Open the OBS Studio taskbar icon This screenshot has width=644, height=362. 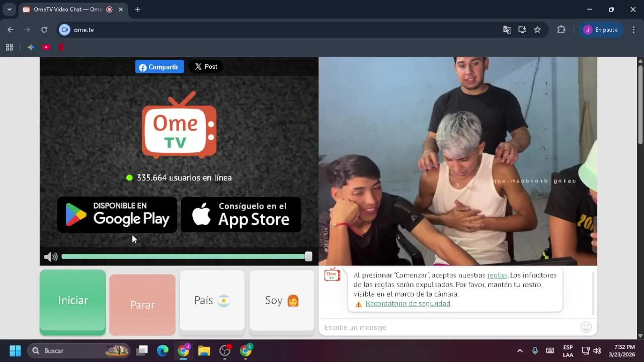click(225, 350)
